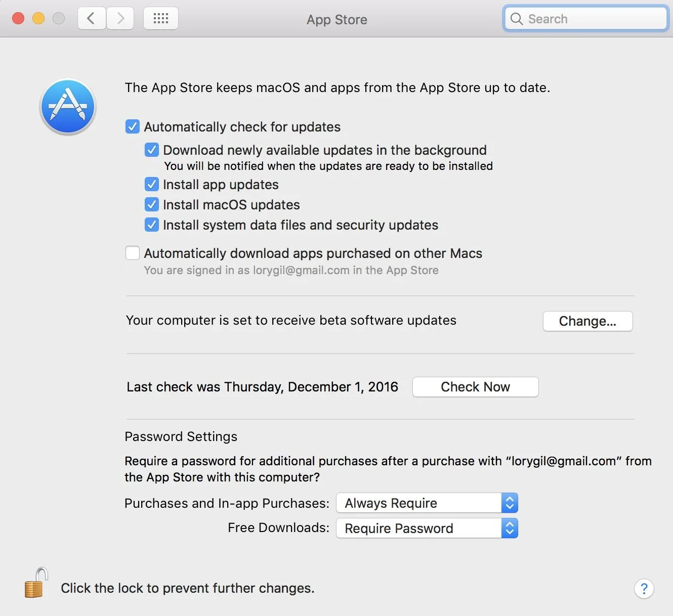The width and height of the screenshot is (673, 616).
Task: Expand the Free Downloads dropdown
Action: coord(427,529)
